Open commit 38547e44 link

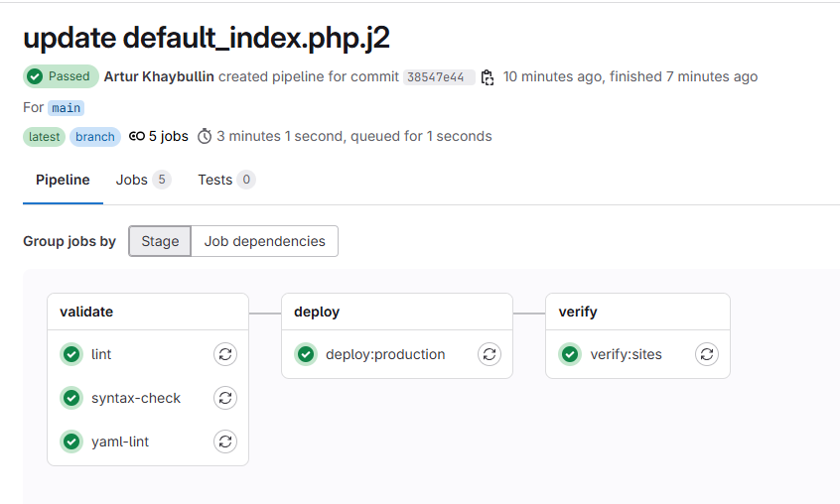[x=437, y=77]
